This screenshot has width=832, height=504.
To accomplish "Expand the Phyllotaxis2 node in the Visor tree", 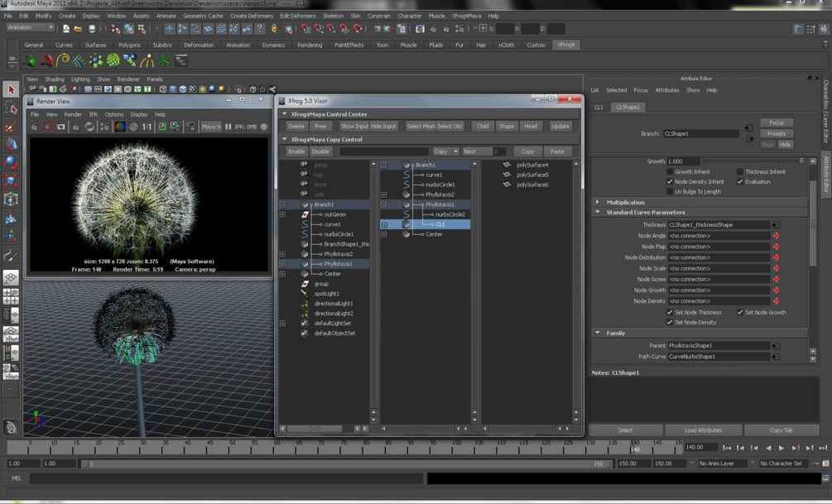I will (383, 196).
